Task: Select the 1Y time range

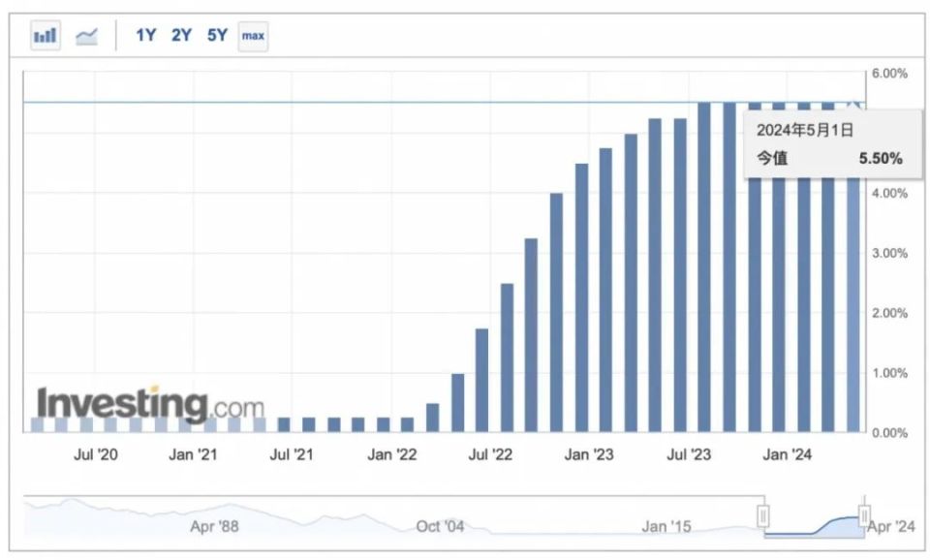Action: (x=146, y=36)
